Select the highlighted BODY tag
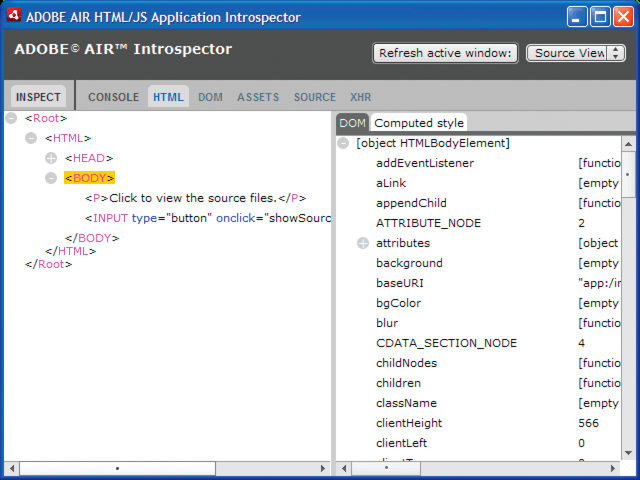This screenshot has width=640, height=480. [89, 178]
